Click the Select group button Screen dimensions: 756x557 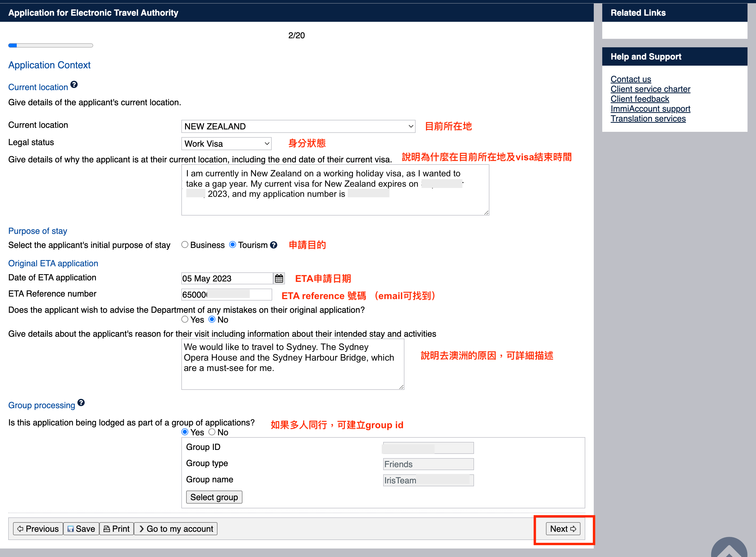pyautogui.click(x=214, y=497)
